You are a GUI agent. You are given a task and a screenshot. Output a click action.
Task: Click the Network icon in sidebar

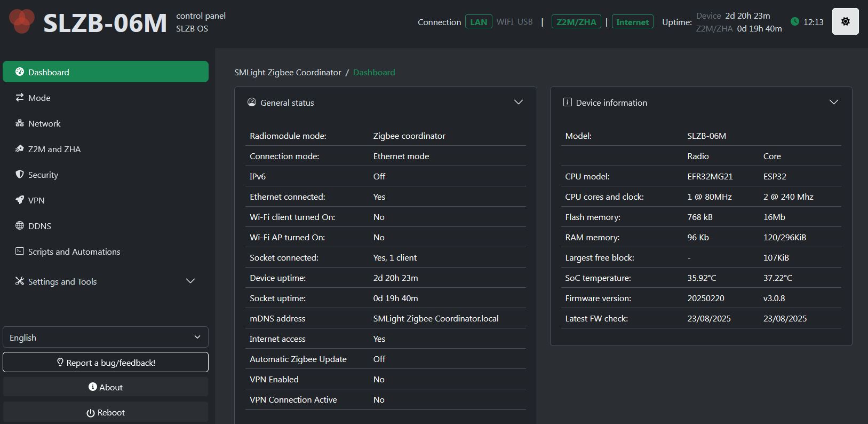coord(20,123)
